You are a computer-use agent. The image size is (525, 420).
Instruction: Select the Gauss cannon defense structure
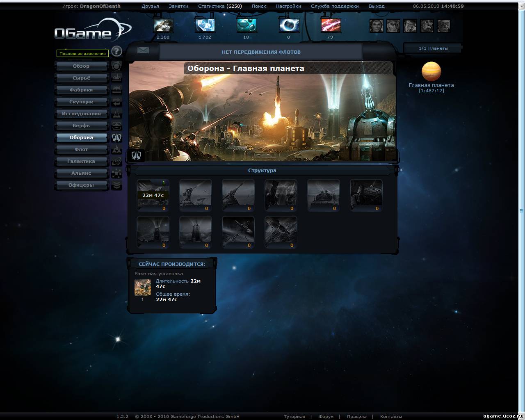coord(281,195)
